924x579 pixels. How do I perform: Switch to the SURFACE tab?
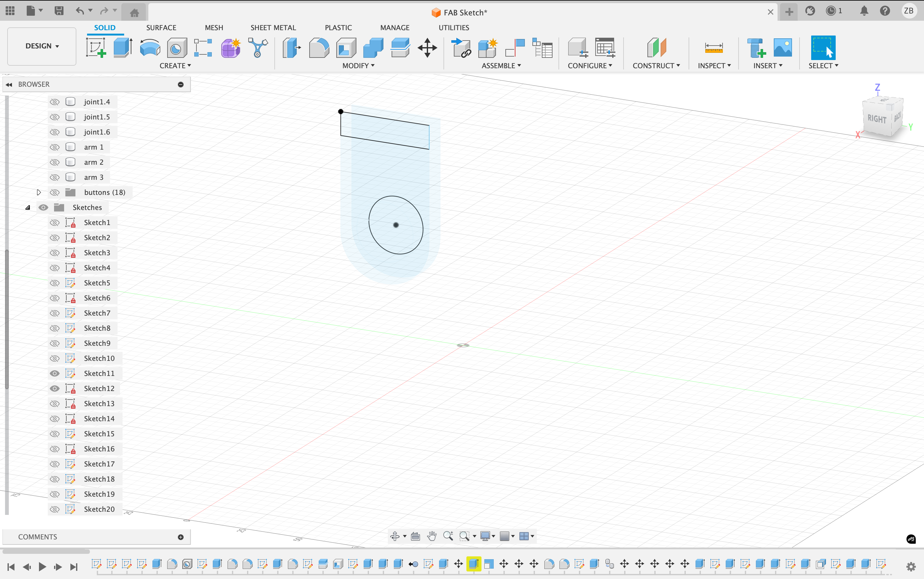coord(161,28)
